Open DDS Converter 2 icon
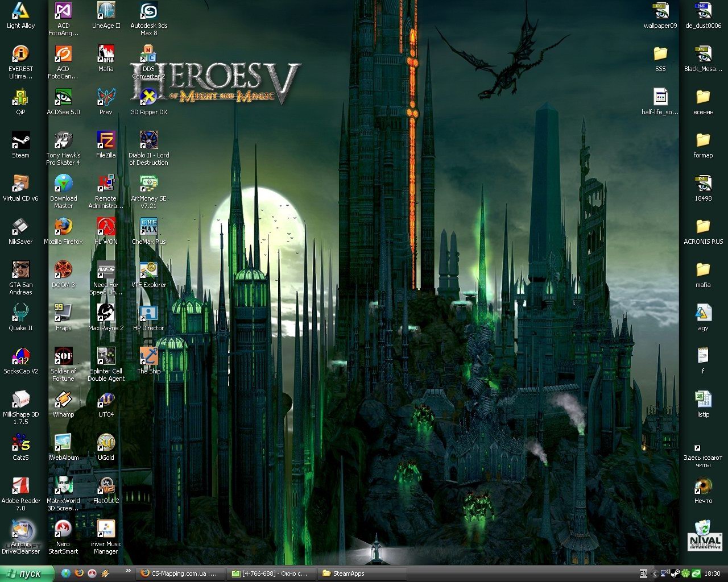 pos(148,55)
